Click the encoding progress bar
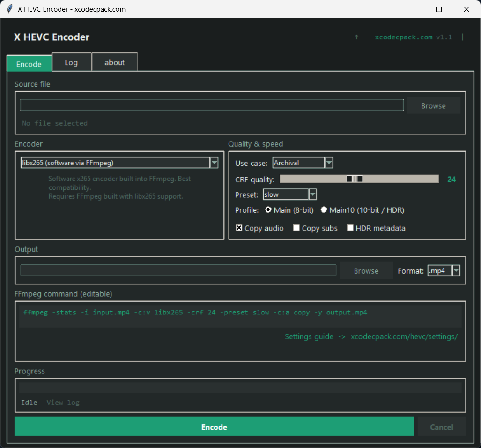This screenshot has width=481, height=448. click(240, 388)
